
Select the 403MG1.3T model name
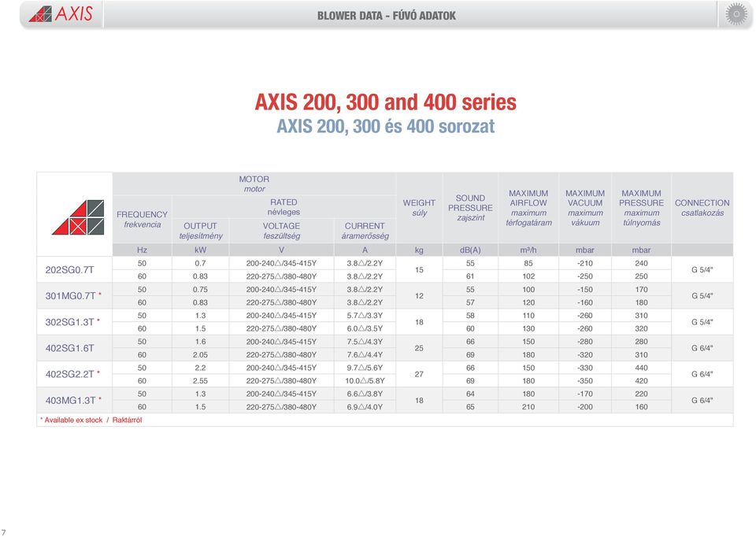point(70,400)
